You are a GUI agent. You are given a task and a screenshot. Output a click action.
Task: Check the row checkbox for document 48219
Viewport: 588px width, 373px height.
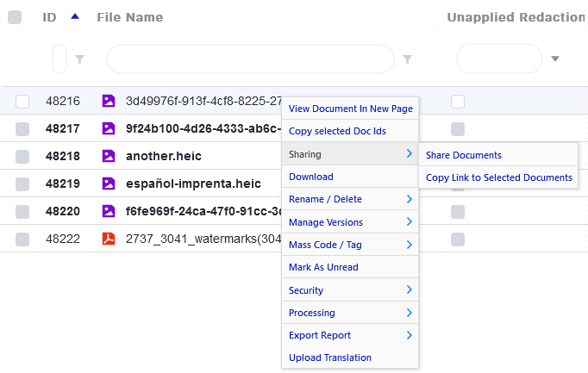point(22,184)
